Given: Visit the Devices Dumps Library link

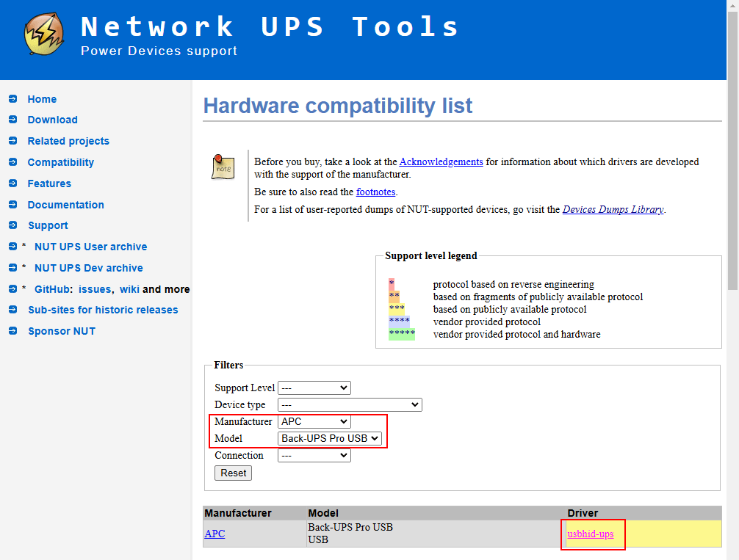Looking at the screenshot, I should [x=613, y=209].
